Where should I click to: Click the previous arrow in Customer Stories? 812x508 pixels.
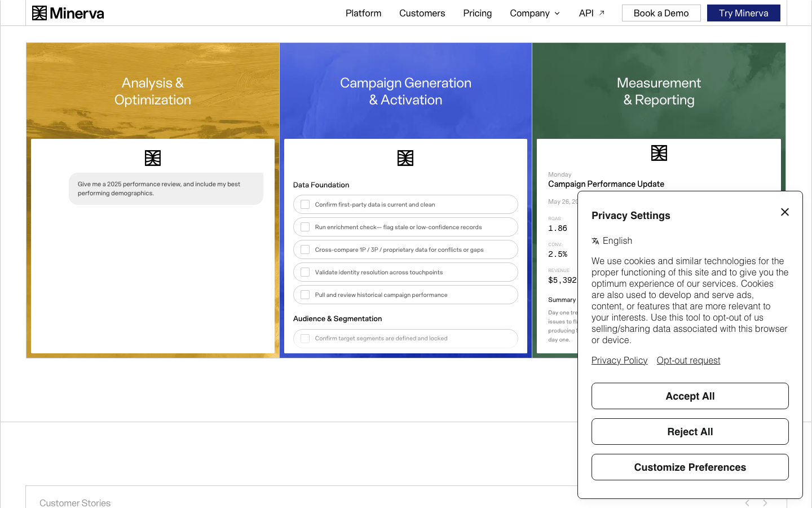[747, 503]
